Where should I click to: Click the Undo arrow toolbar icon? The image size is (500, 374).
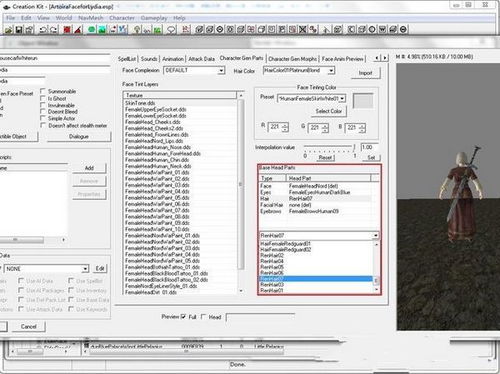(x=43, y=30)
